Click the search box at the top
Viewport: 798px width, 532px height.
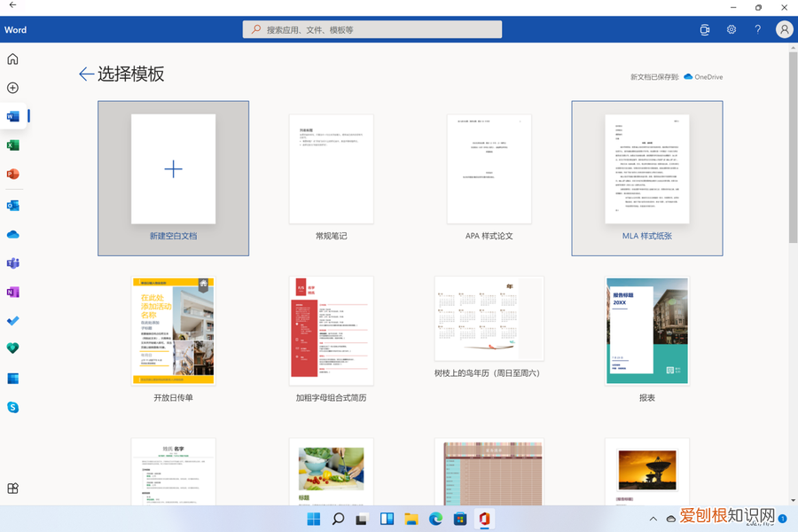pyautogui.click(x=371, y=29)
